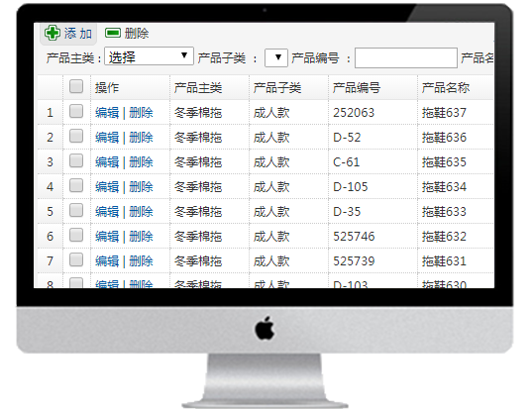Check the checkbox for row 4
This screenshot has height=409, width=532.
[76, 185]
